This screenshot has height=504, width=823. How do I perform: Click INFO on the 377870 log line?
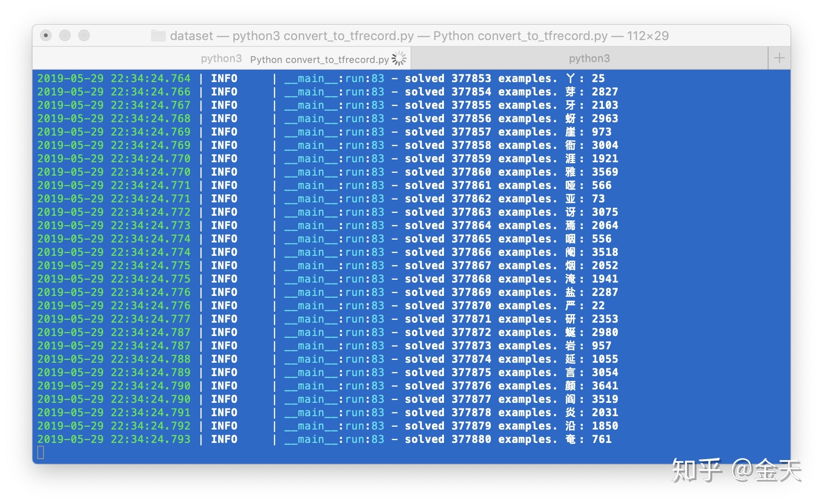(x=224, y=305)
